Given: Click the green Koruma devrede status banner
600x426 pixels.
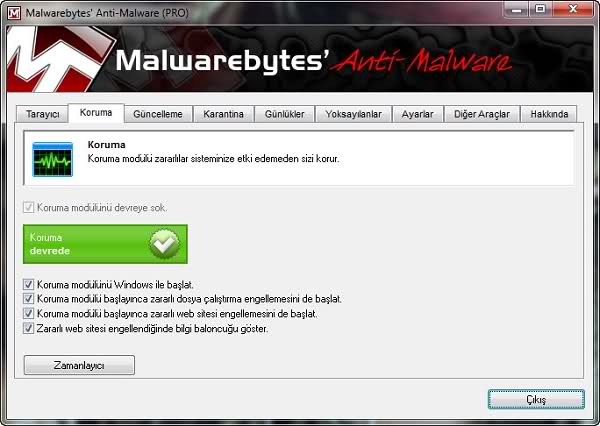Looking at the screenshot, I should tap(106, 244).
